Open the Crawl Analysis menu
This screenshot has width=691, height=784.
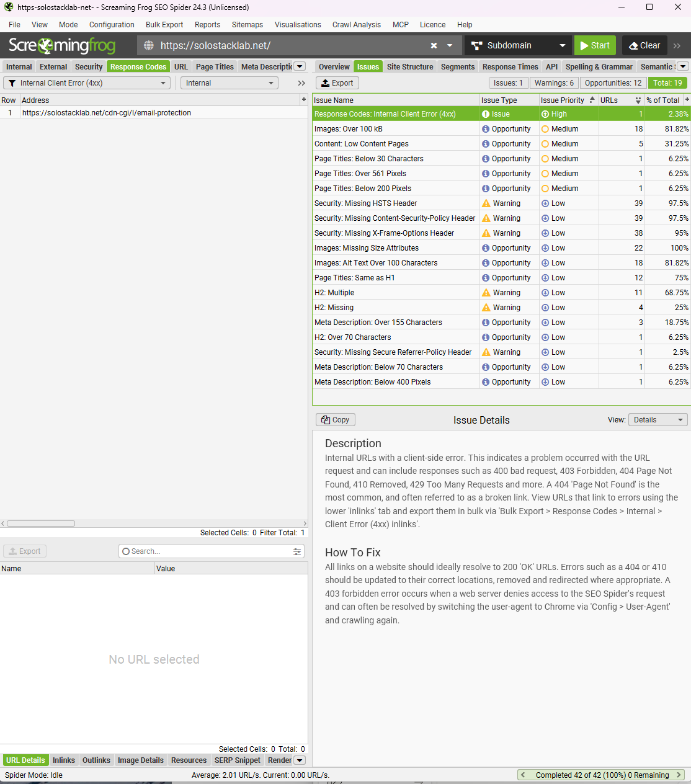tap(357, 25)
